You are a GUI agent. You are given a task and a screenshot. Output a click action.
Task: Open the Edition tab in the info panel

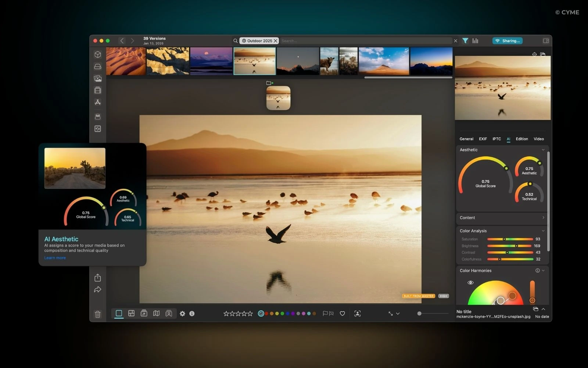521,139
